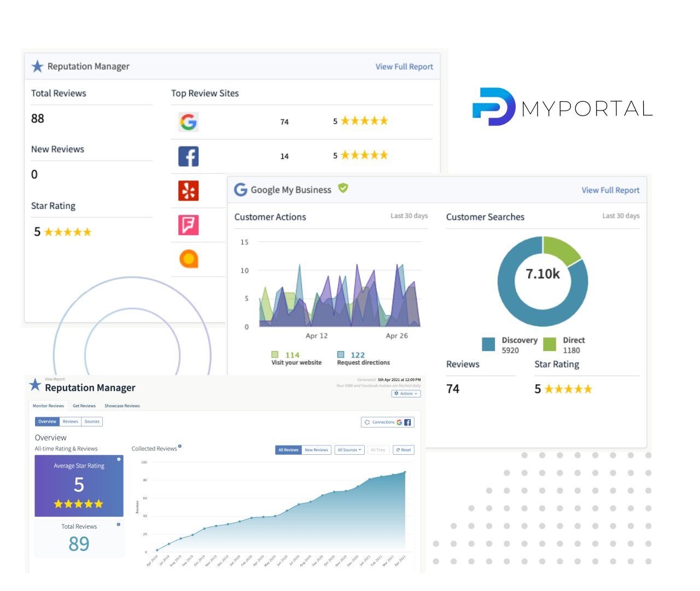700x591 pixels.
Task: Click the Customer Searches heading
Action: 485,217
